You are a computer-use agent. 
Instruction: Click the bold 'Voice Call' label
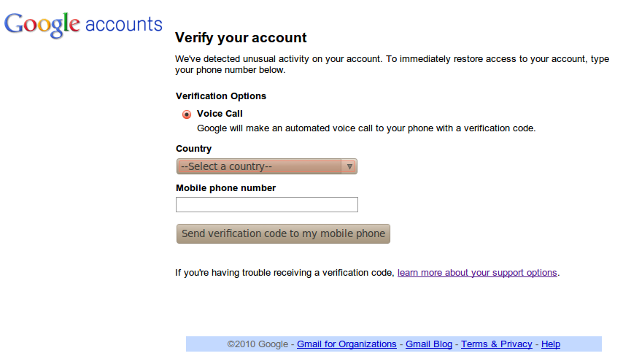click(x=220, y=114)
